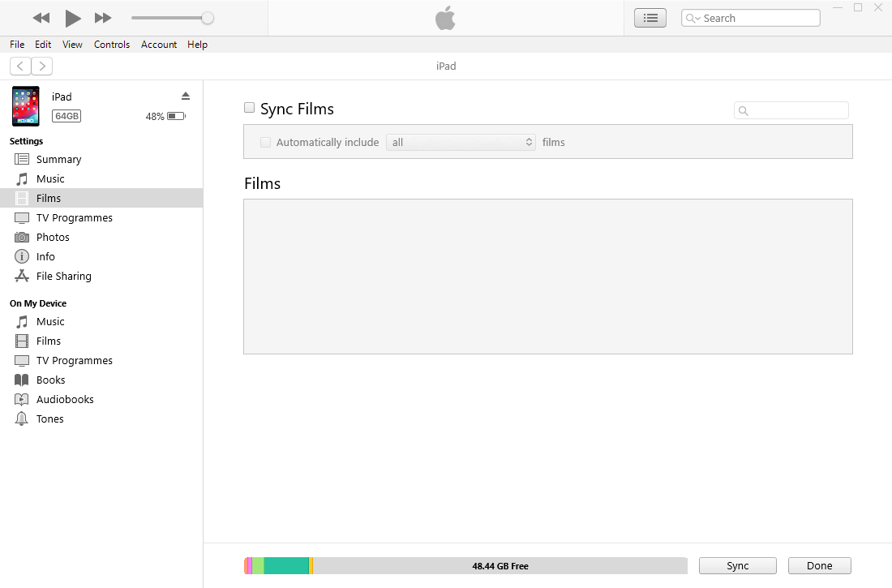Click the magnifier icon in the top Search box
This screenshot has height=588, width=892.
(x=693, y=18)
